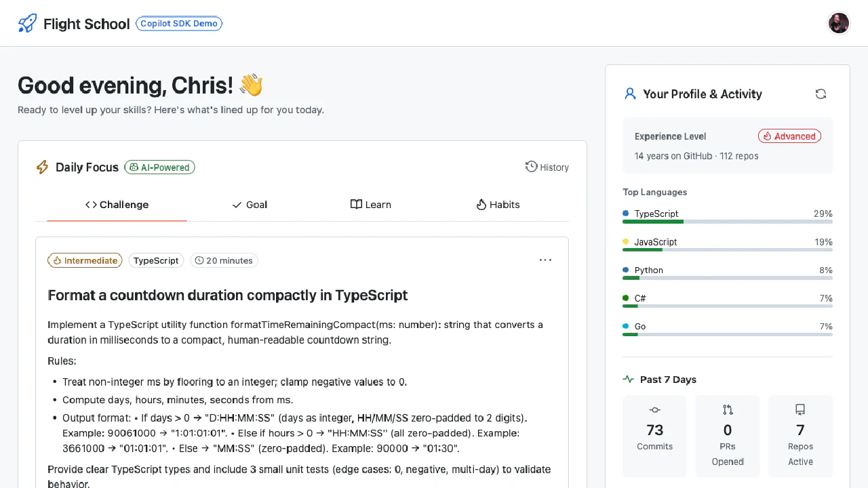Switch to the Goal tab
868x488 pixels.
250,205
